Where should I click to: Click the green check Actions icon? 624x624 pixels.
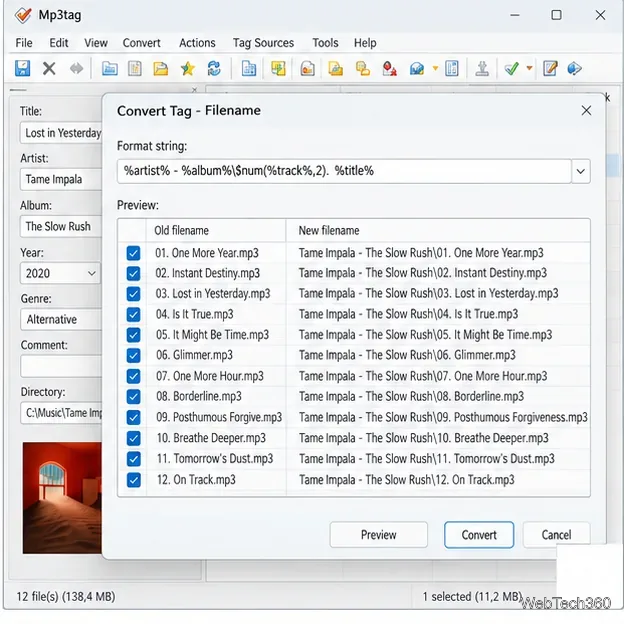coord(511,68)
